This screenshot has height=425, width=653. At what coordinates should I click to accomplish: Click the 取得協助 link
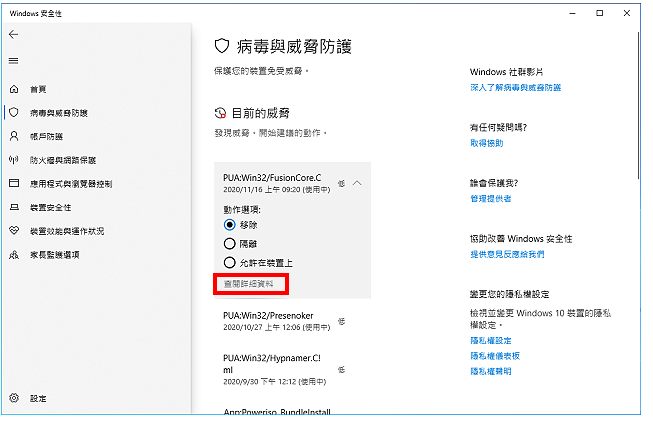(487, 143)
